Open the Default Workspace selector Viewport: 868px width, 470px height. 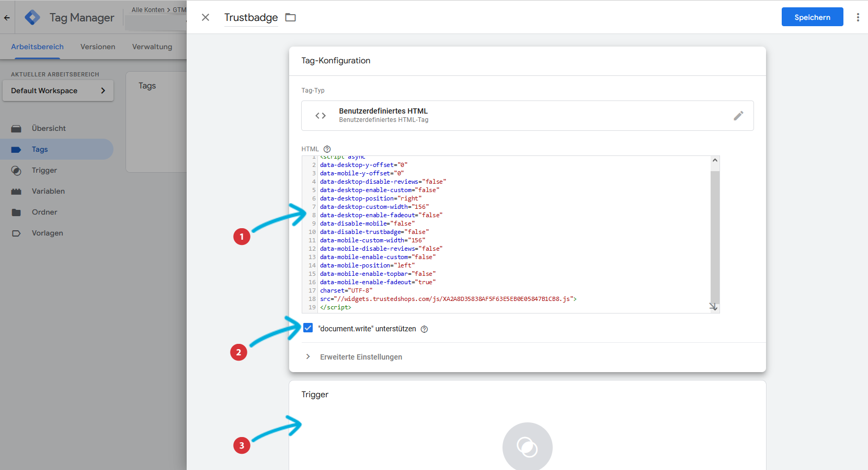pos(58,91)
